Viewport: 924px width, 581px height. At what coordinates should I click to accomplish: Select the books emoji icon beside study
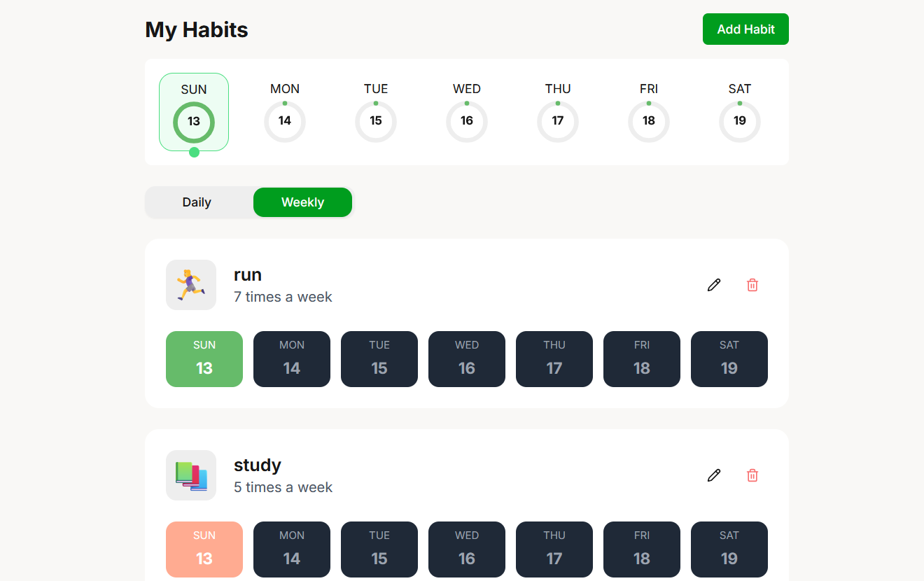190,475
